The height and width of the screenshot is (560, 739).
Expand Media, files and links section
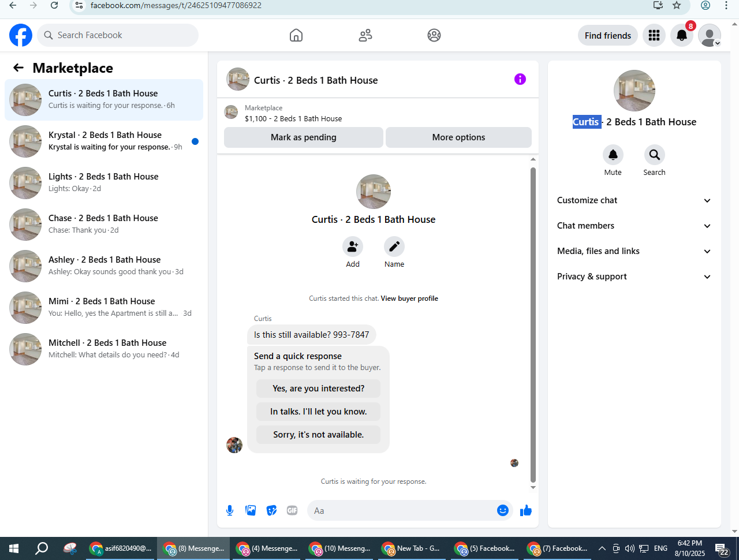click(x=634, y=251)
